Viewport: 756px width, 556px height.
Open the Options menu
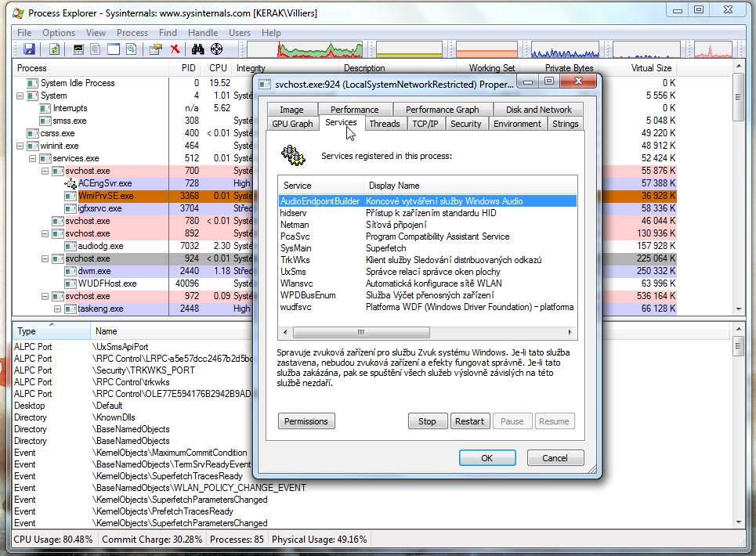click(x=59, y=33)
